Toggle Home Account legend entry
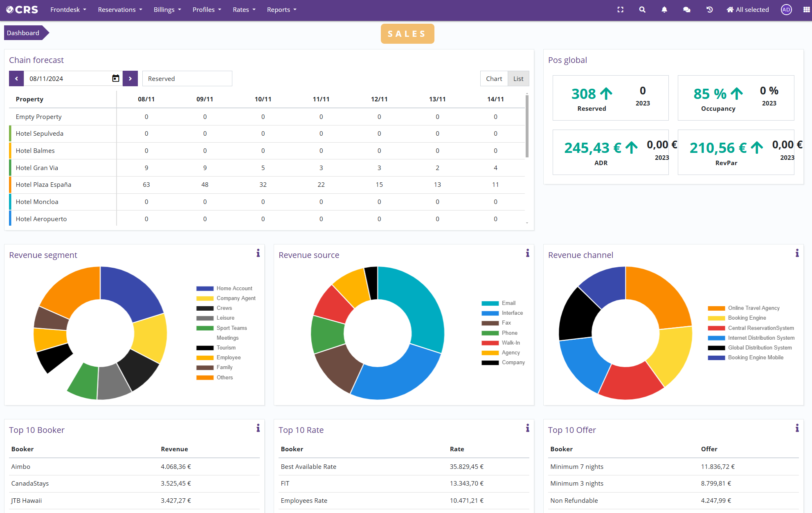This screenshot has height=513, width=812. pos(234,289)
